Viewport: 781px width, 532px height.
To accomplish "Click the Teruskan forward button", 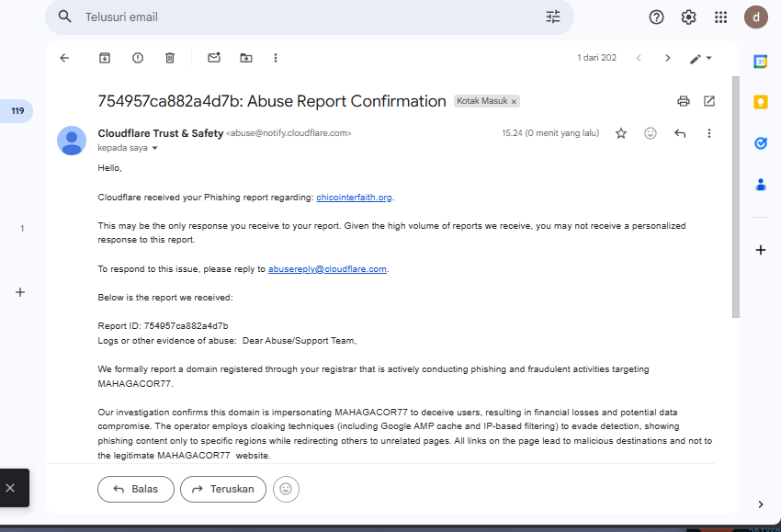I will click(x=223, y=489).
